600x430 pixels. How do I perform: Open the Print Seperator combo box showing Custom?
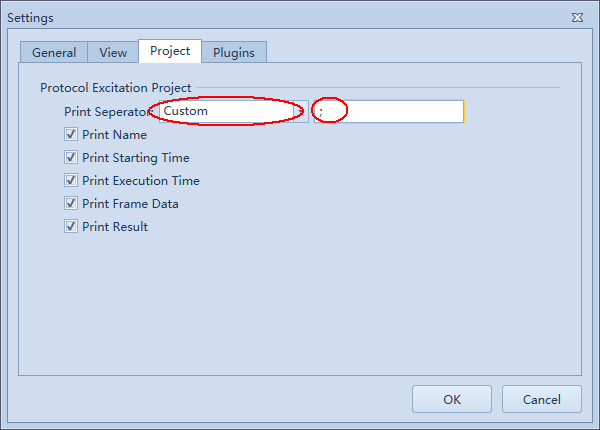pyautogui.click(x=233, y=111)
